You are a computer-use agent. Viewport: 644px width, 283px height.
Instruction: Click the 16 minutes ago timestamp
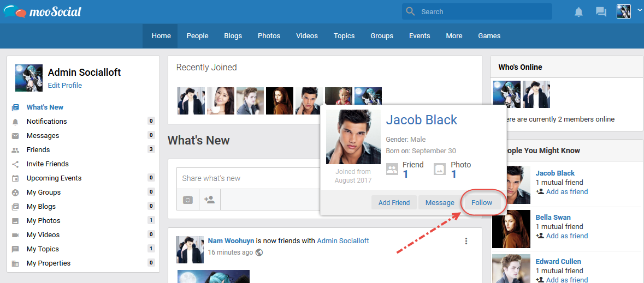[x=231, y=252]
